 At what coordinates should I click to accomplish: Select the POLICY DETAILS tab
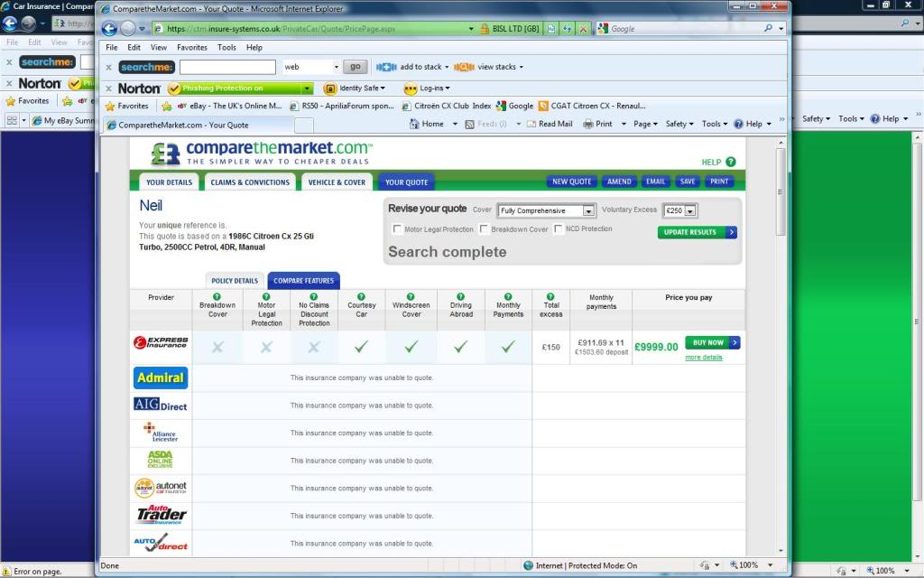point(235,281)
